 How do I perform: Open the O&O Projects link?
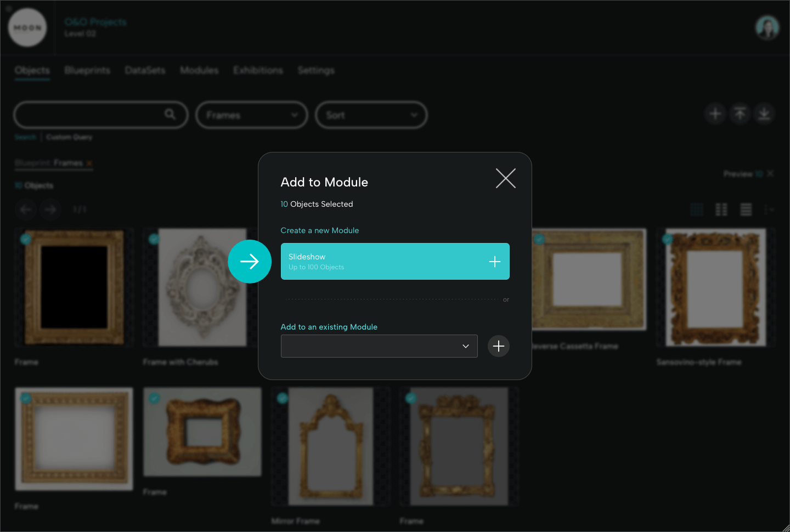point(95,22)
